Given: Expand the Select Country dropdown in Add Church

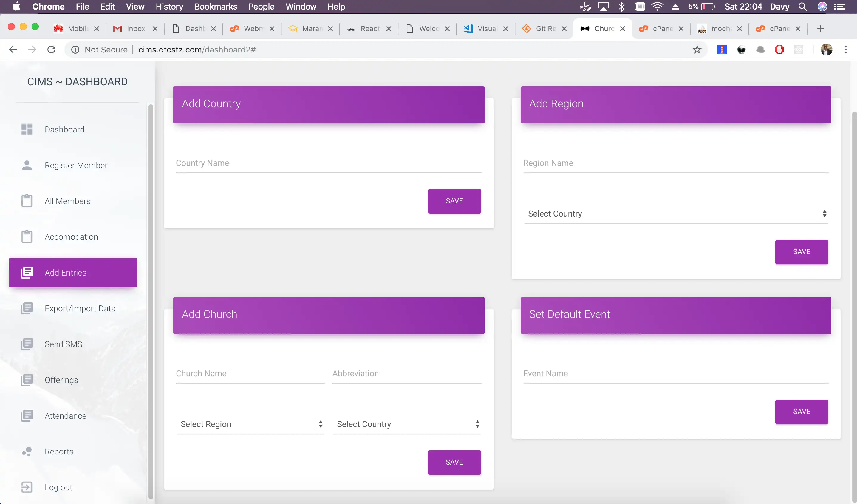Looking at the screenshot, I should tap(407, 424).
